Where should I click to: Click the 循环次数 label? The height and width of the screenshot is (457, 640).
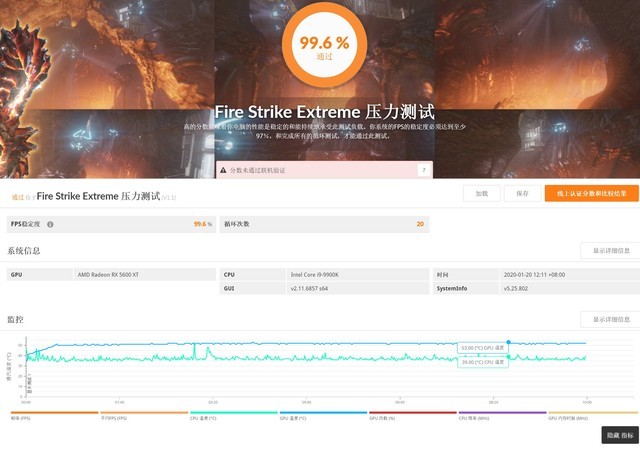pyautogui.click(x=237, y=224)
